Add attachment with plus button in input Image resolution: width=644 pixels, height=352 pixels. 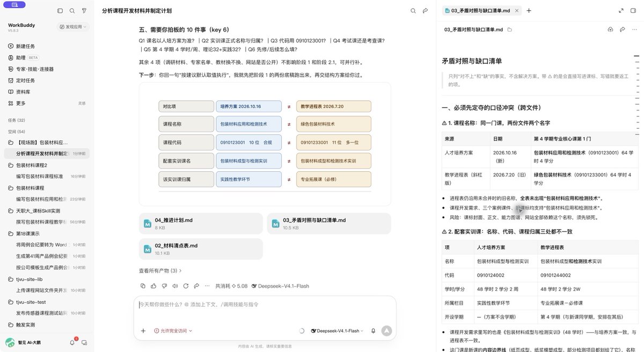[143, 331]
